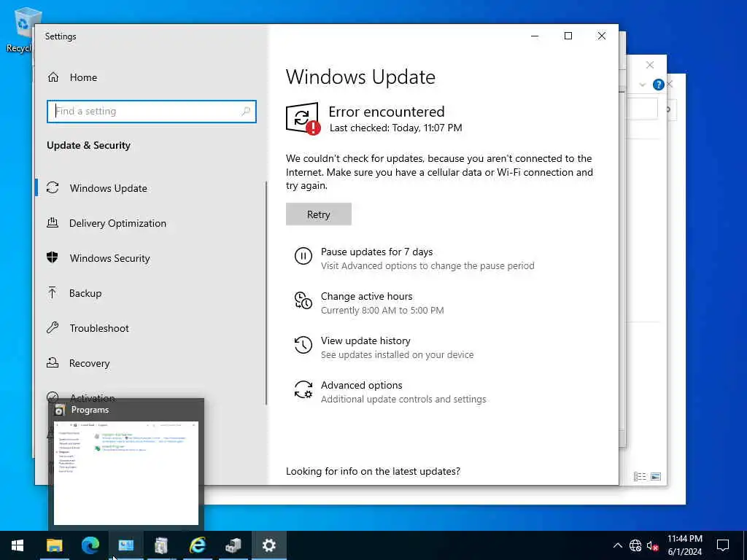Open the Recovery settings page
This screenshot has height=560, width=747.
[x=89, y=363]
